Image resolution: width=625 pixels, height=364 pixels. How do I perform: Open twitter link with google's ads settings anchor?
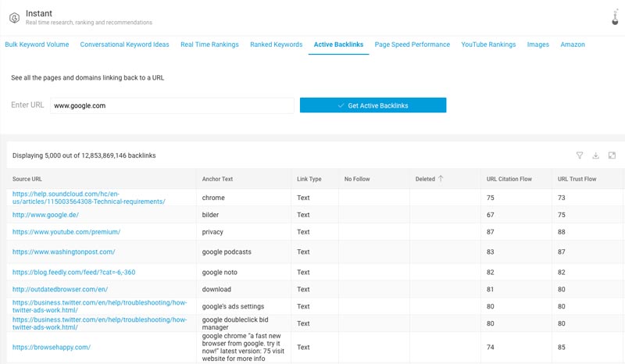coord(100,306)
